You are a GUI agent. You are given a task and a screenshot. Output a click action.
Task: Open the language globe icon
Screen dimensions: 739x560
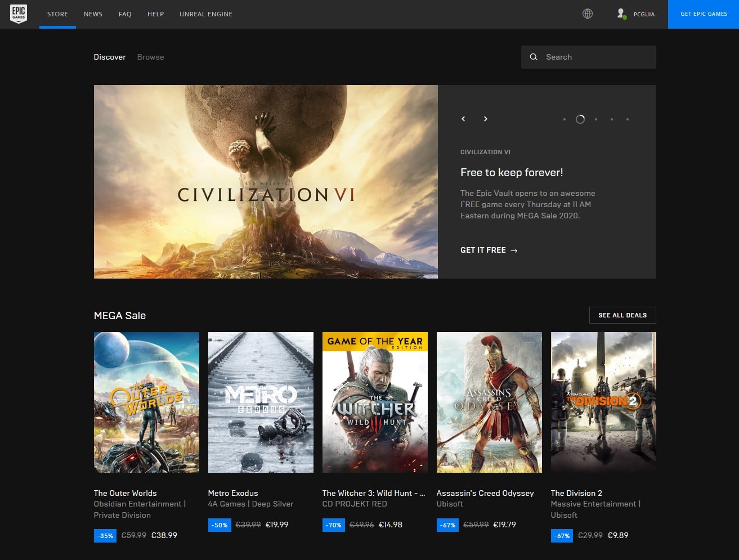[x=588, y=14]
